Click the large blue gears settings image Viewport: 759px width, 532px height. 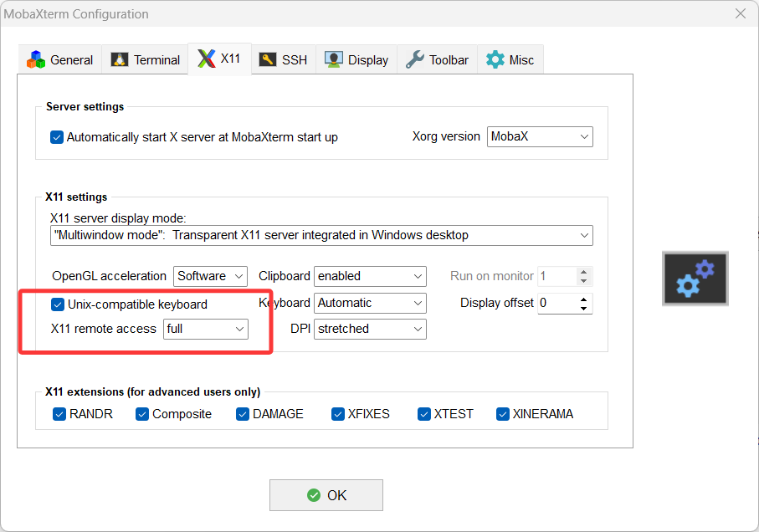[695, 278]
